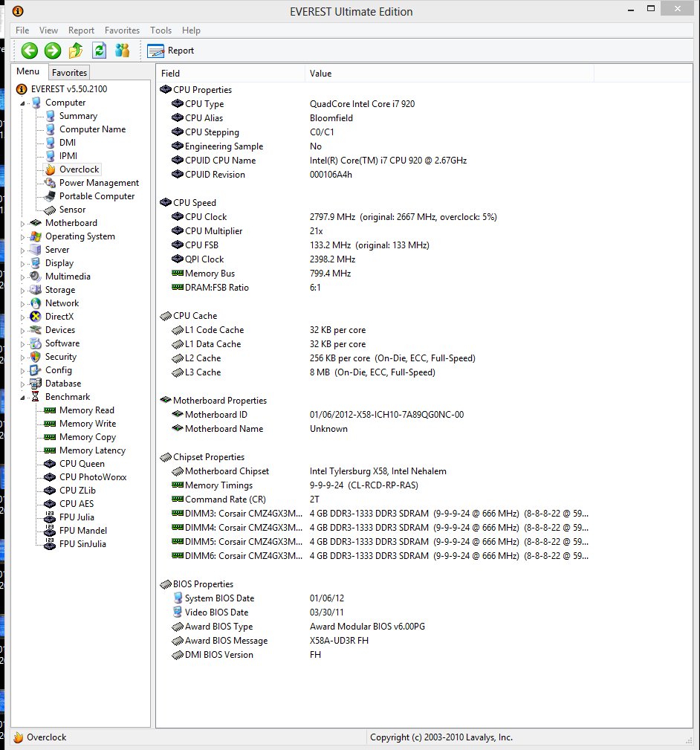The height and width of the screenshot is (750, 700).
Task: Expand the Storage tree node
Action: [22, 291]
